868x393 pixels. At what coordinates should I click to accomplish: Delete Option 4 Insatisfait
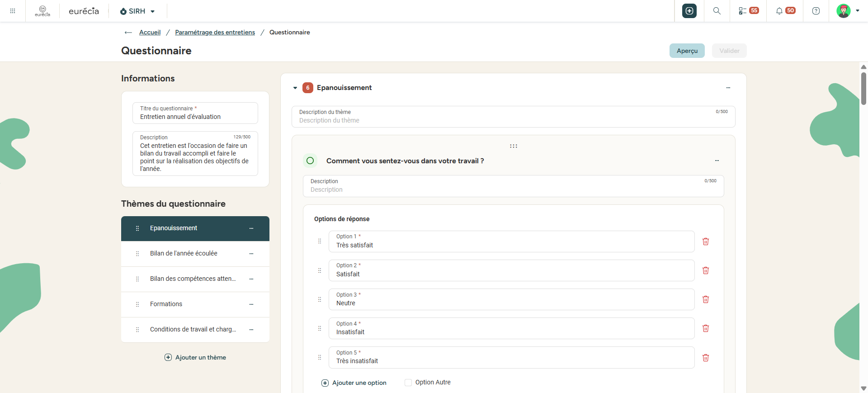[706, 328]
